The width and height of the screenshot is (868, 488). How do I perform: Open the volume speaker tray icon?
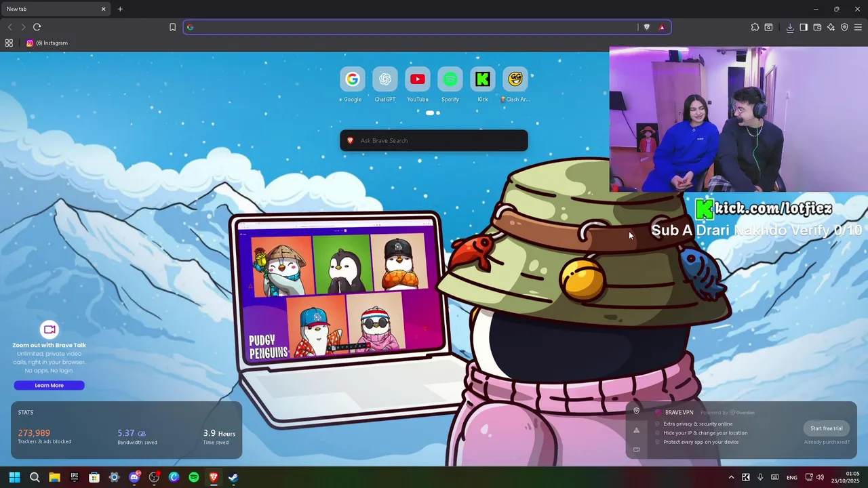point(820,477)
